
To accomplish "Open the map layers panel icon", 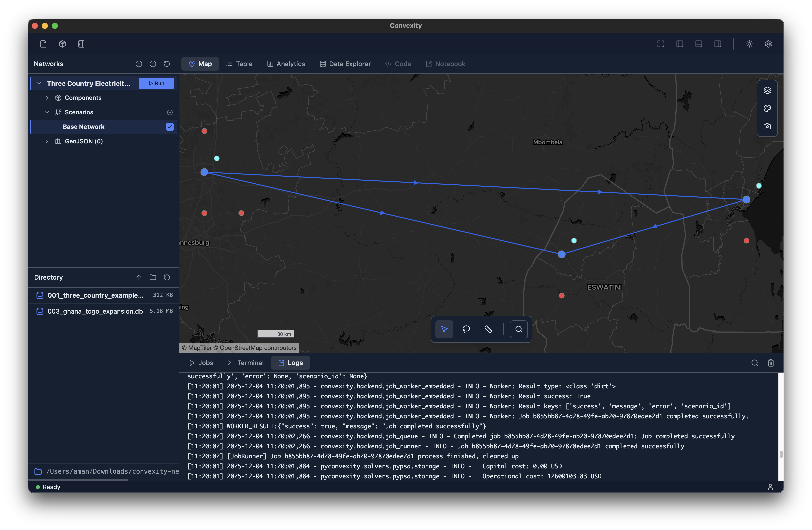I will click(767, 90).
